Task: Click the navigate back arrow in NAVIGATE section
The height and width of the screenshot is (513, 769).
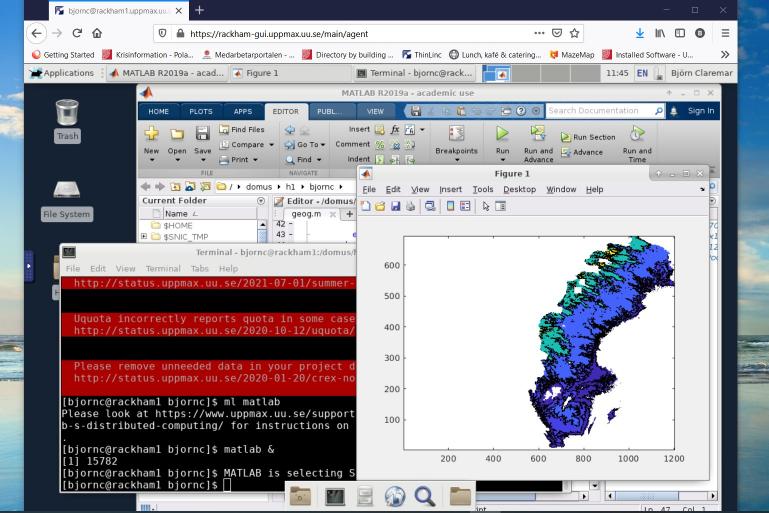Action: [x=290, y=129]
